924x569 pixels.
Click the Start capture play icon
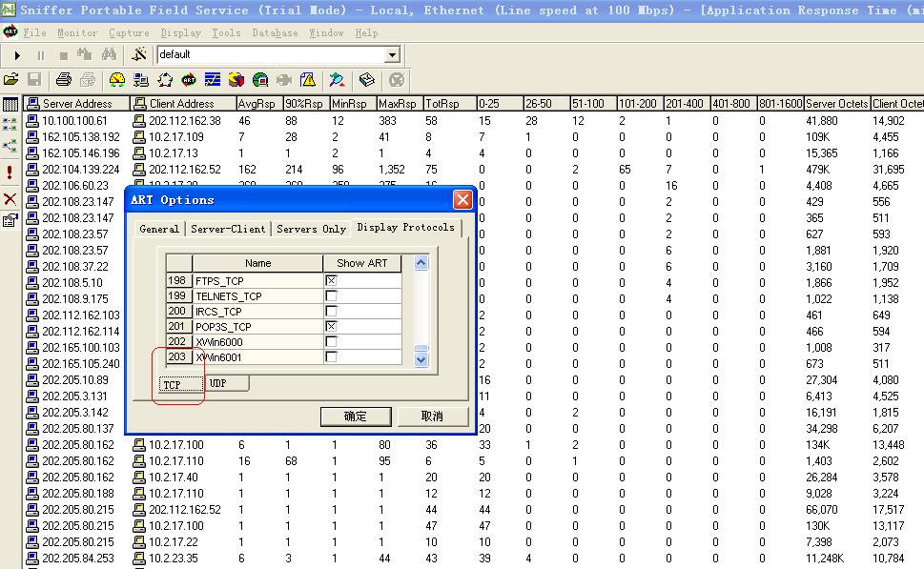[x=17, y=55]
